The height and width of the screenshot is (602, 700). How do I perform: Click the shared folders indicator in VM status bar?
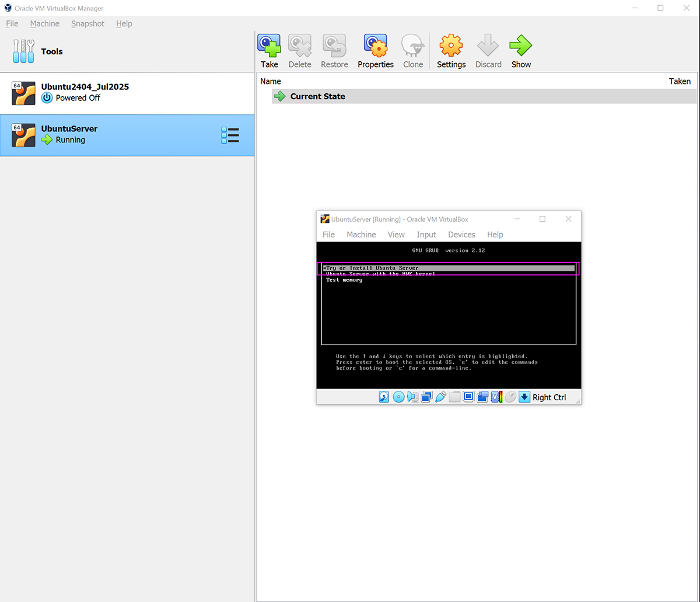(x=454, y=397)
